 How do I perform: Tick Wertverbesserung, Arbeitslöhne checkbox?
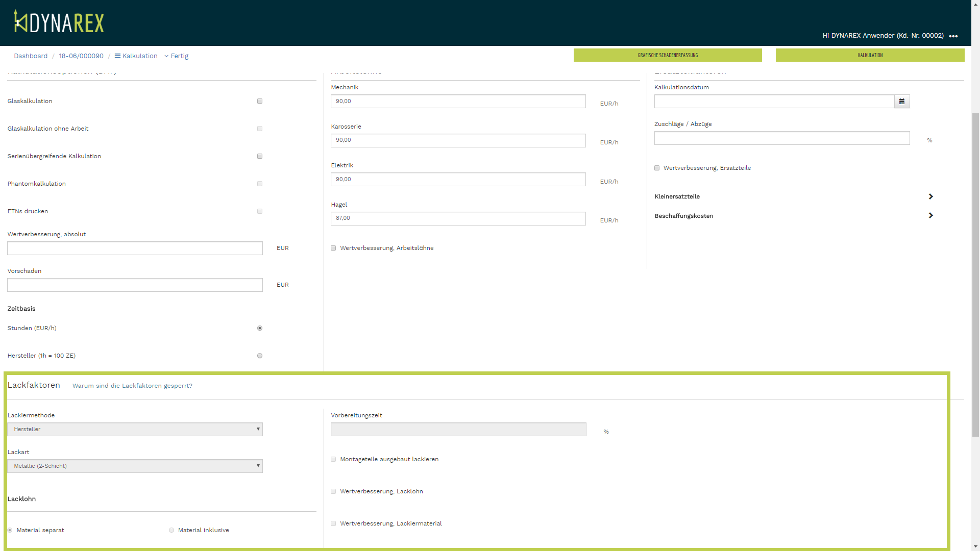[x=333, y=248]
